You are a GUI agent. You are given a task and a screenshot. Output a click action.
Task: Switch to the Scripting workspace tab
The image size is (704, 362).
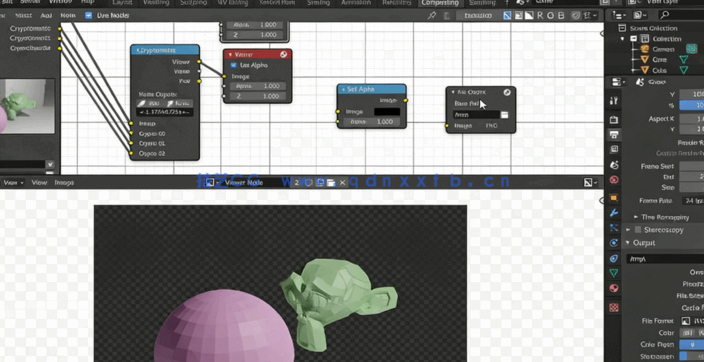(482, 3)
